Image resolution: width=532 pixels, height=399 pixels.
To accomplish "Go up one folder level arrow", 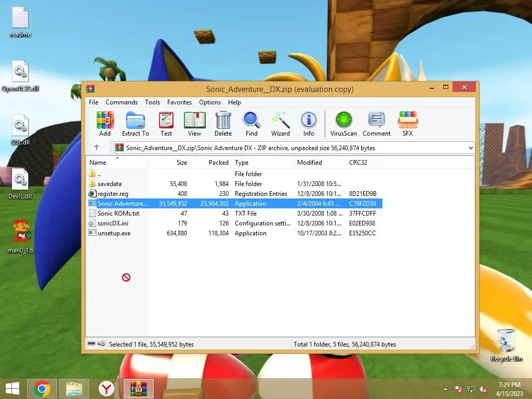I will tap(97, 148).
